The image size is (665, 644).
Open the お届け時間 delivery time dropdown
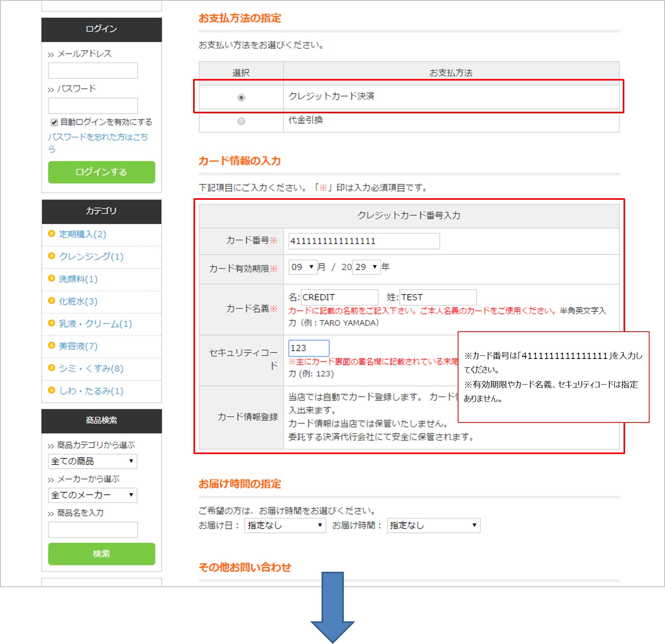tap(433, 526)
